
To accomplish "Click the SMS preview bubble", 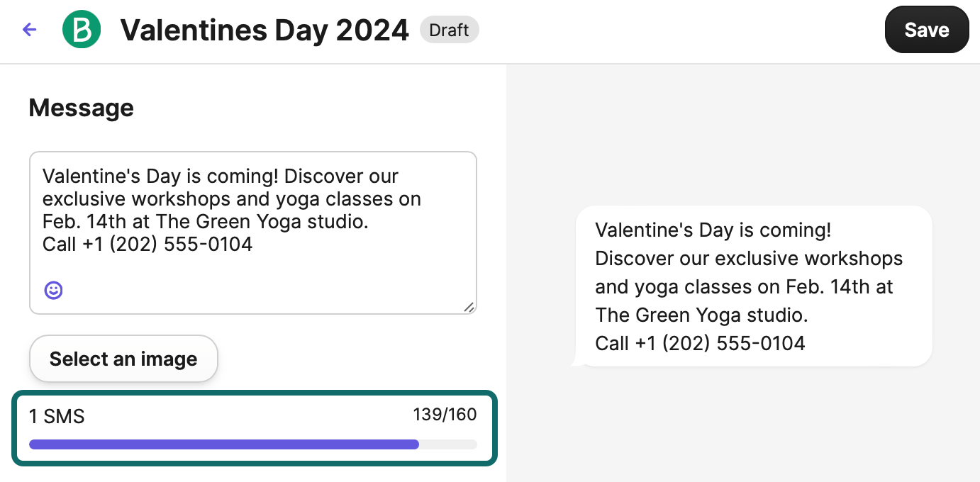I will pos(753,286).
